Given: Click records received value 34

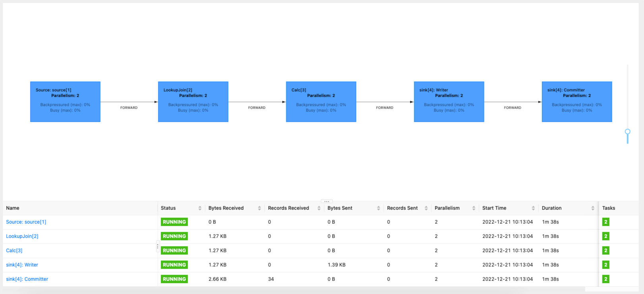Looking at the screenshot, I should [x=271, y=279].
